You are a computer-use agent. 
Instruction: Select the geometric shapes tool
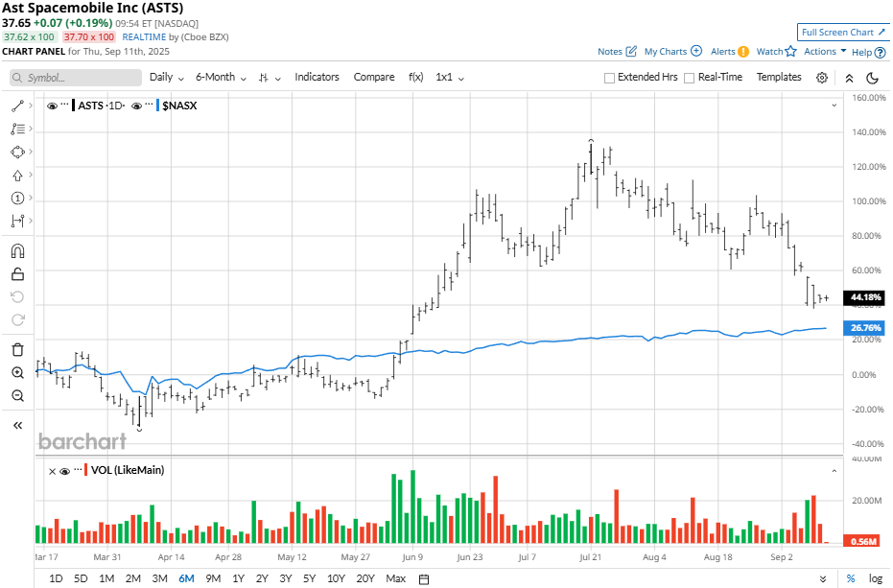[x=17, y=153]
